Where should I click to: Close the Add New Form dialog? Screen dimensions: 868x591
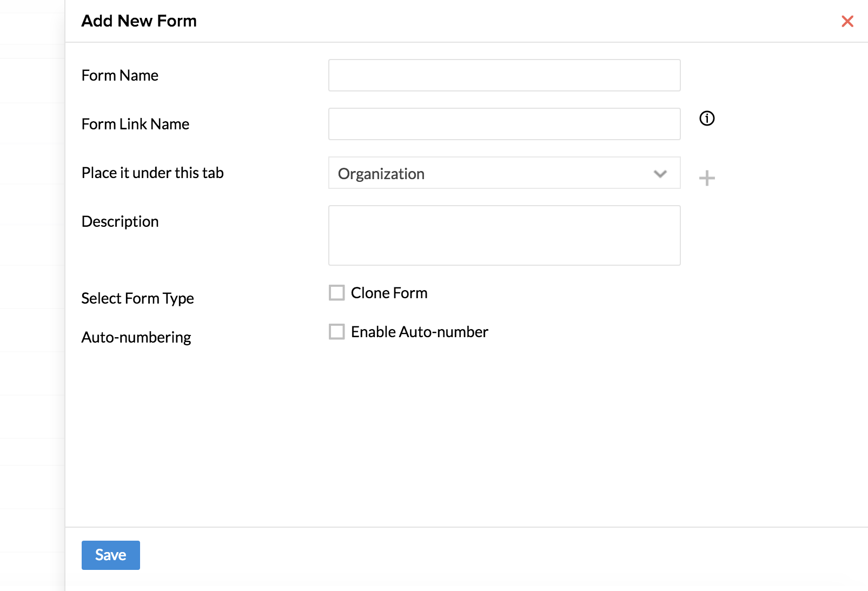point(847,21)
